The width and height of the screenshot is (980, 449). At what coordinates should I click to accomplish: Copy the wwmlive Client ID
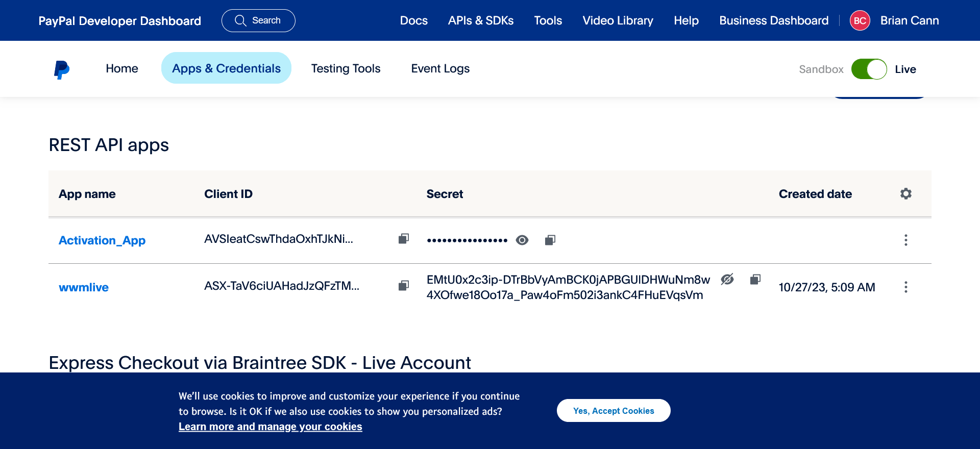[404, 285]
